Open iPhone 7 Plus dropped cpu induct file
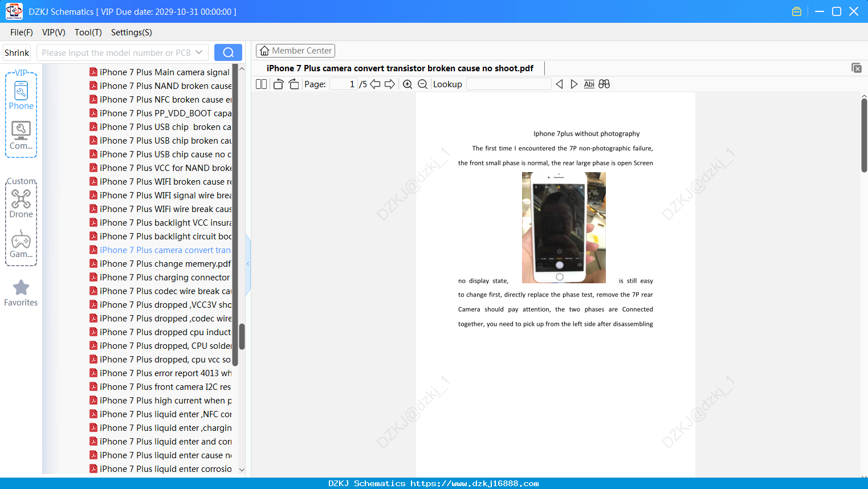The height and width of the screenshot is (489, 868). tap(160, 332)
